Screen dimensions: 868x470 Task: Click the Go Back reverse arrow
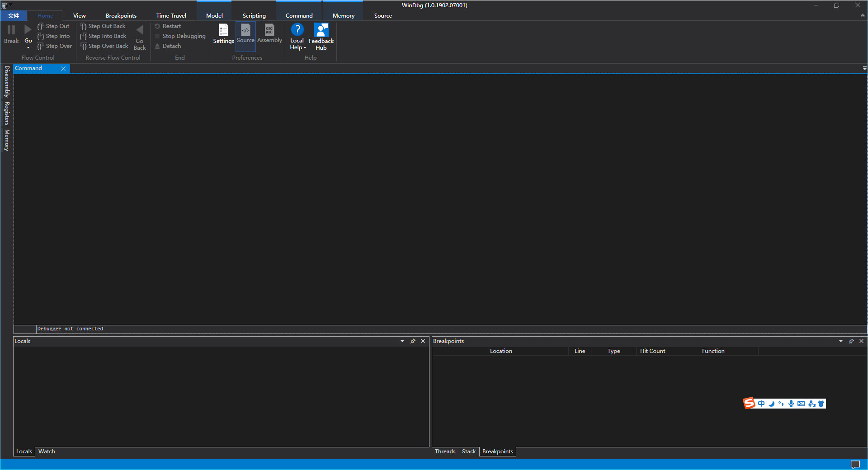pyautogui.click(x=140, y=30)
